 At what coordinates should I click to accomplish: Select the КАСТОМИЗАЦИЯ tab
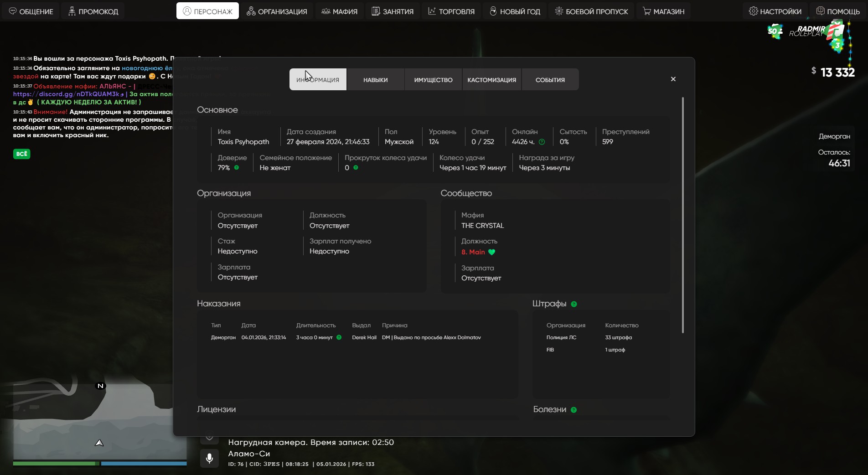tap(491, 80)
